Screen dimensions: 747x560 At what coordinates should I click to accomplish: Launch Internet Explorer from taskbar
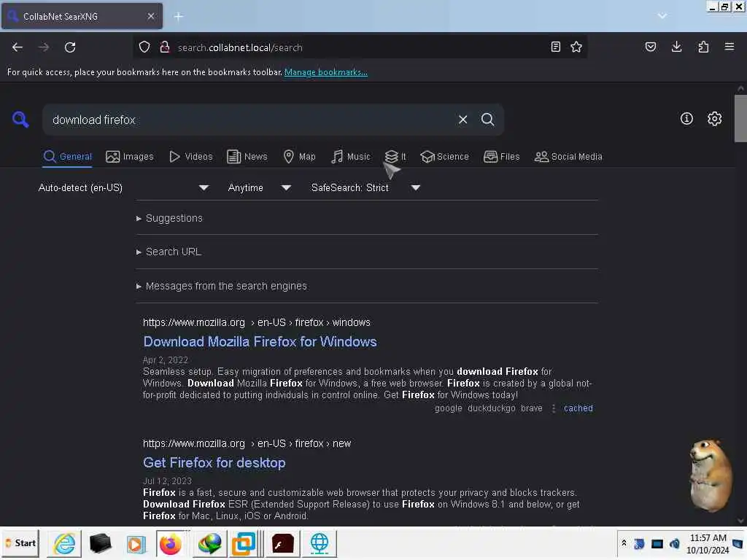64,543
